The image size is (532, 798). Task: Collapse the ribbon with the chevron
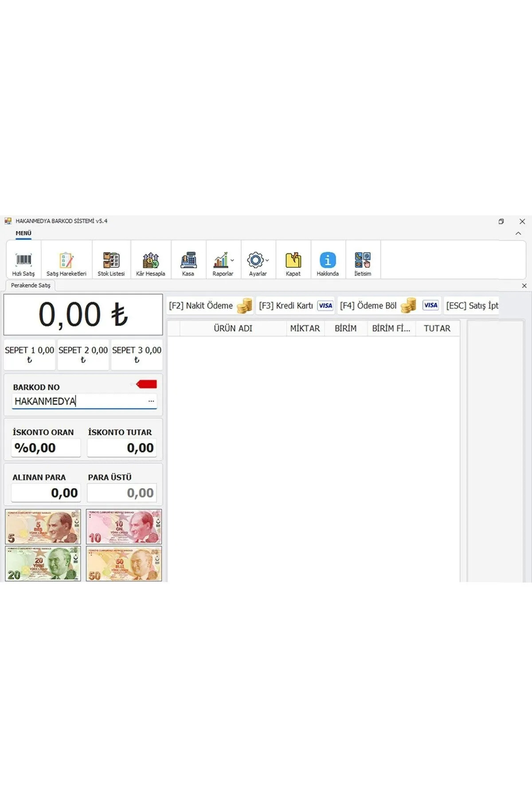[518, 234]
